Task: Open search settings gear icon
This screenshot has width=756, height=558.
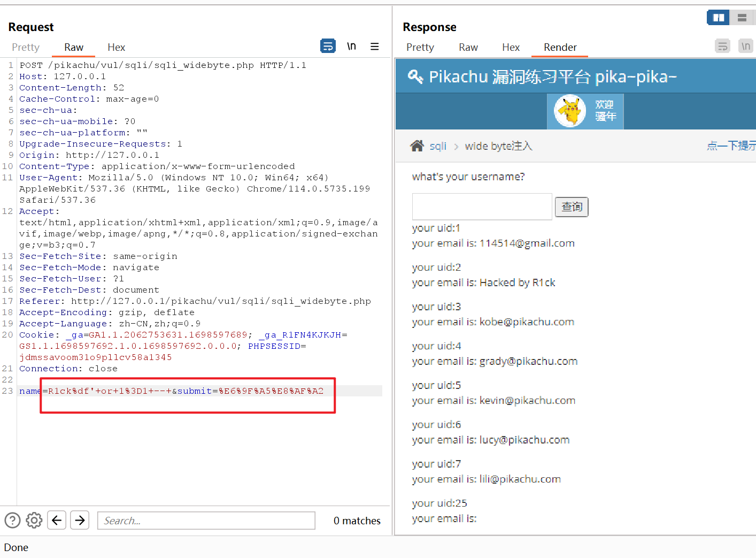Action: pos(34,520)
